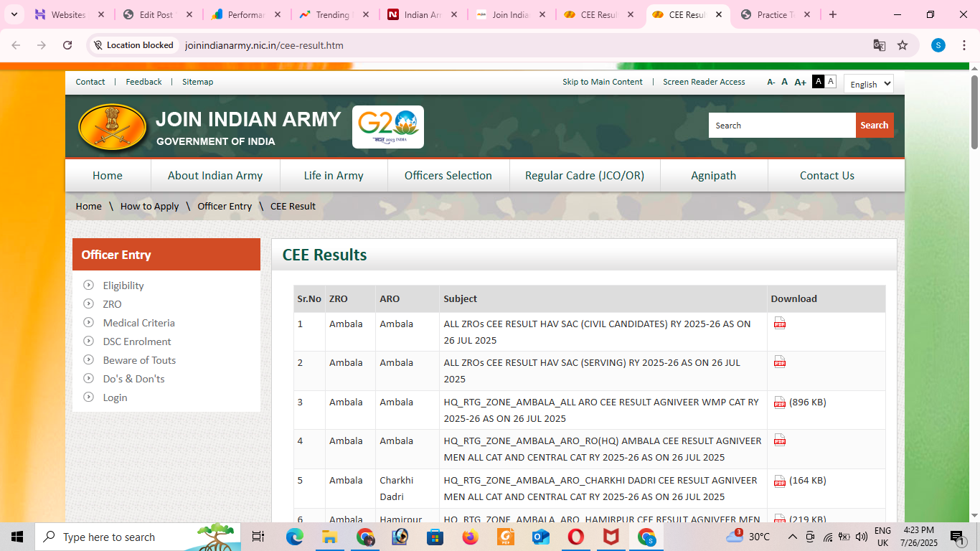980x551 pixels.
Task: Switch to the Practice Test browser tab
Action: point(776,14)
